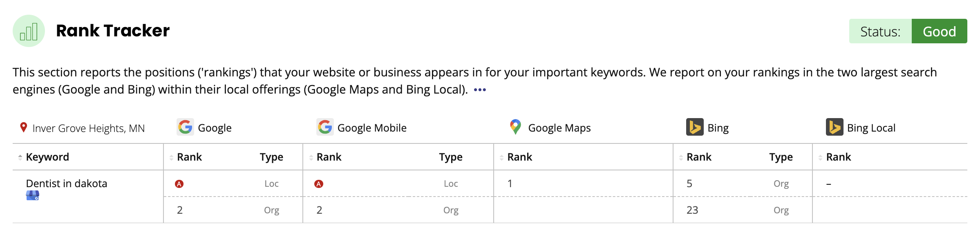Click the red A marker in the Google column
This screenshot has height=246, width=980.
click(x=179, y=184)
